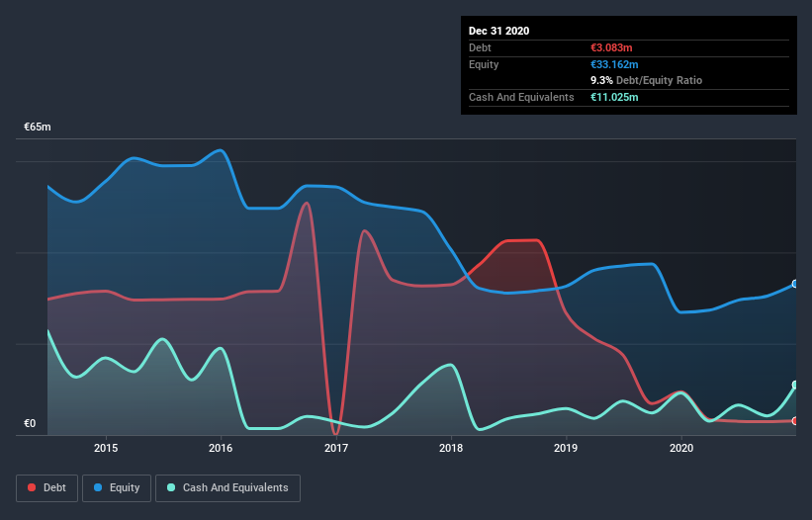Toggle Cash And Equivalents legend button
Viewport: 812px width, 520px height.
(x=227, y=488)
